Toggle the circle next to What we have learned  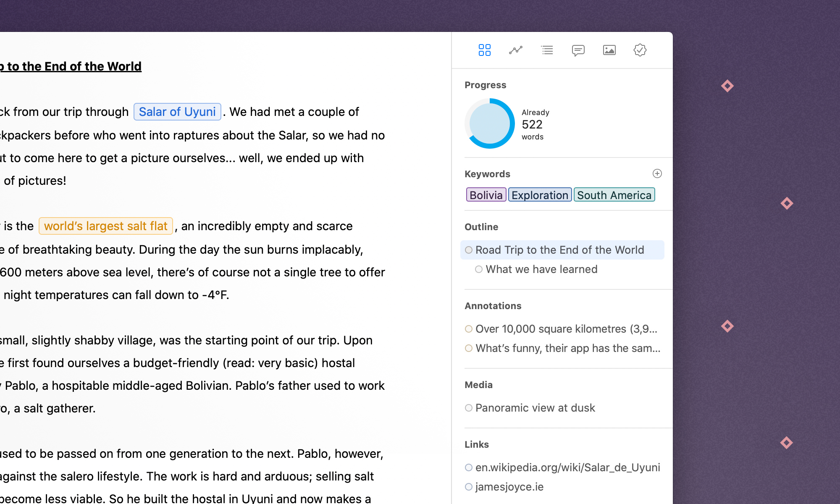coord(478,269)
